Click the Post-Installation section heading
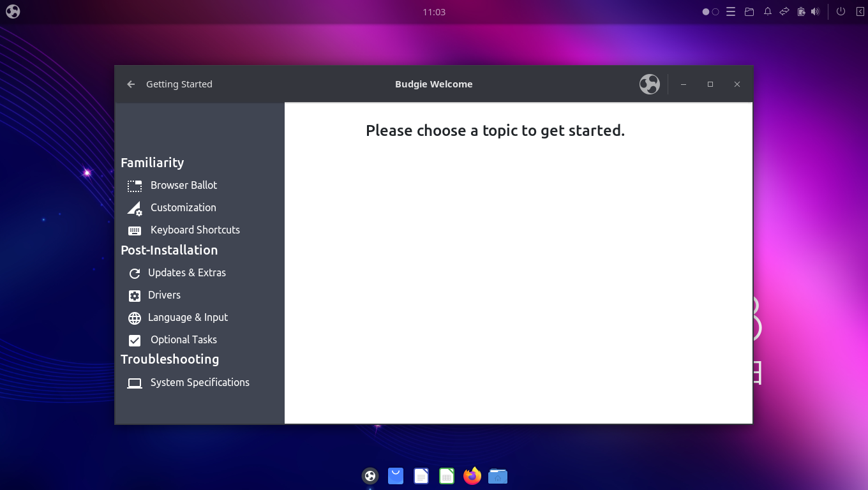This screenshot has height=490, width=868. 169,250
